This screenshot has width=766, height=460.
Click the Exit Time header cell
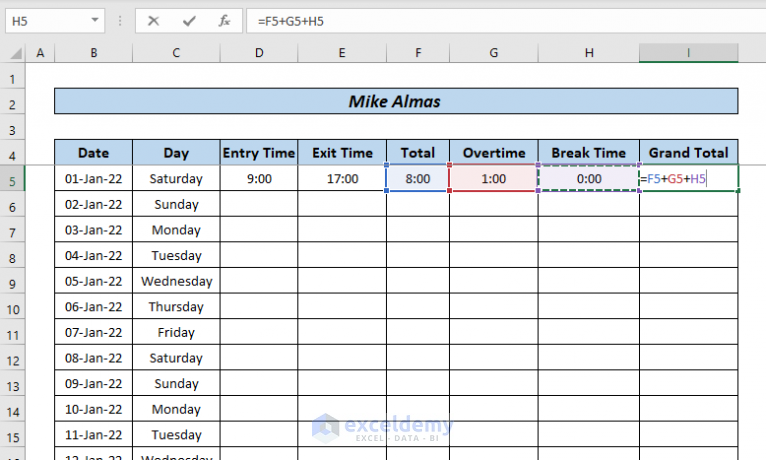(x=342, y=152)
